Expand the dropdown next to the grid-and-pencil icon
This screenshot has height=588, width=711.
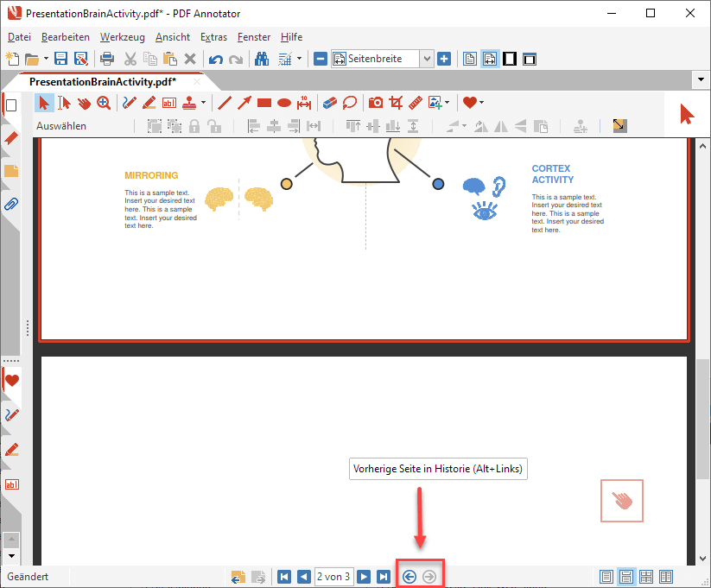pos(299,59)
